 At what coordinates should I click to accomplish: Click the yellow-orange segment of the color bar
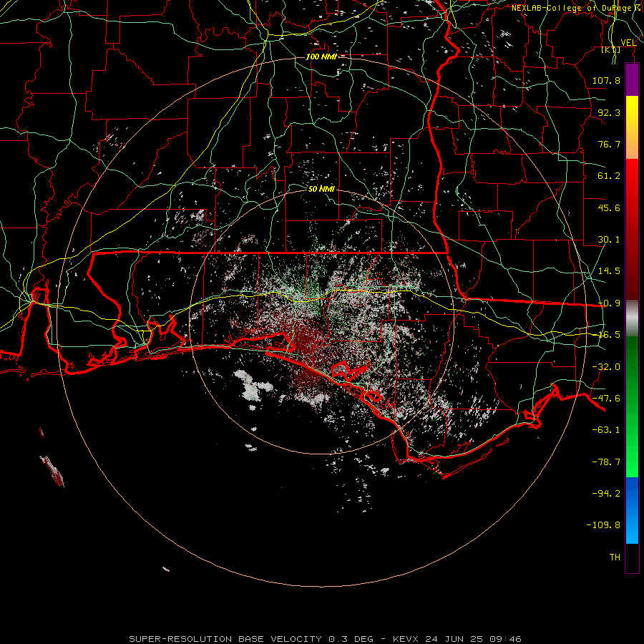coord(632,127)
